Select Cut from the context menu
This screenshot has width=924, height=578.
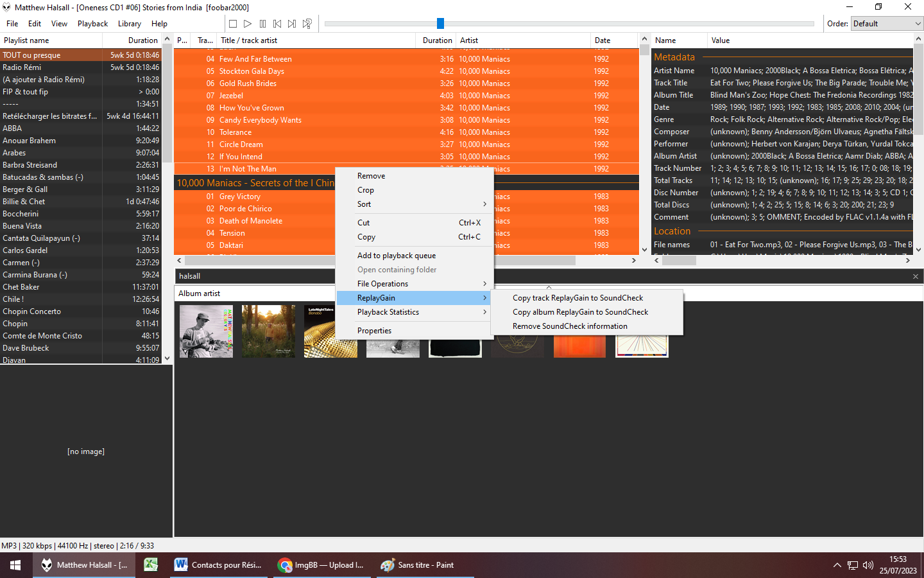point(415,223)
